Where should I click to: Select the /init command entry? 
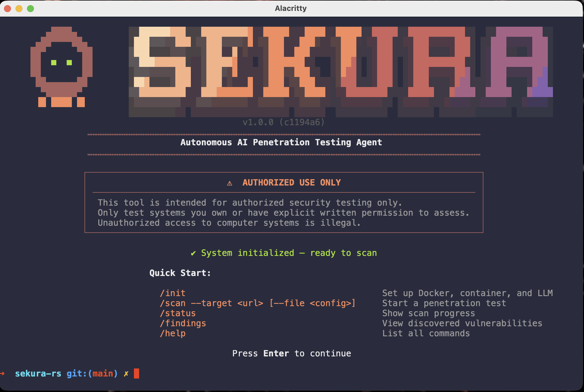[x=173, y=293]
